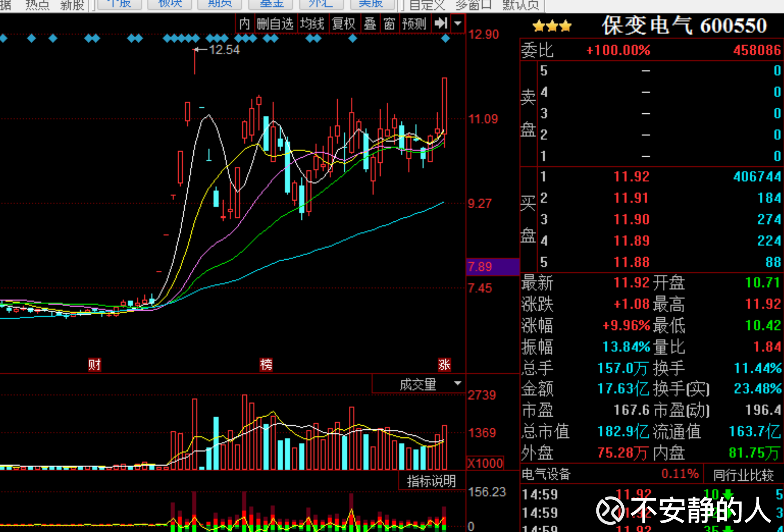Click the 榜 info marker on the chart

tap(266, 364)
